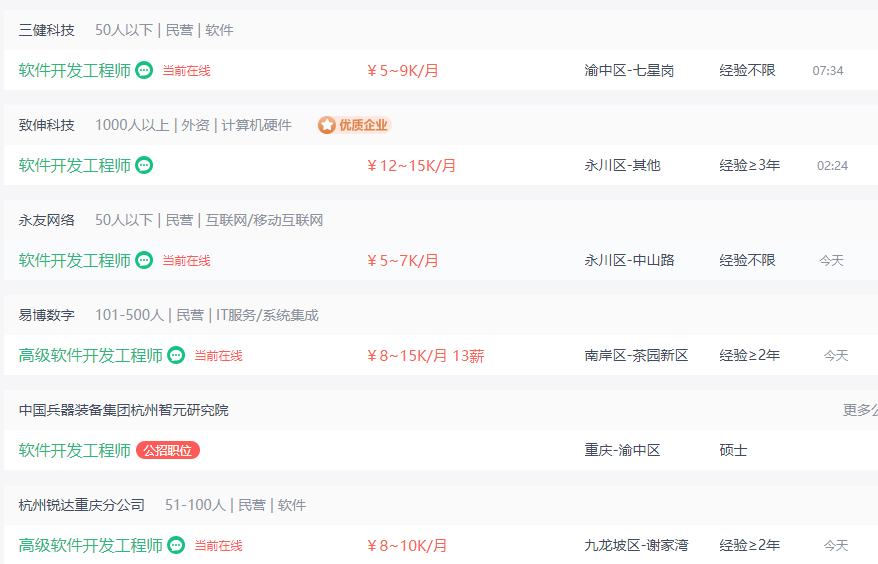Click 更多 link at right edge
The height and width of the screenshot is (564, 878).
[x=860, y=410]
